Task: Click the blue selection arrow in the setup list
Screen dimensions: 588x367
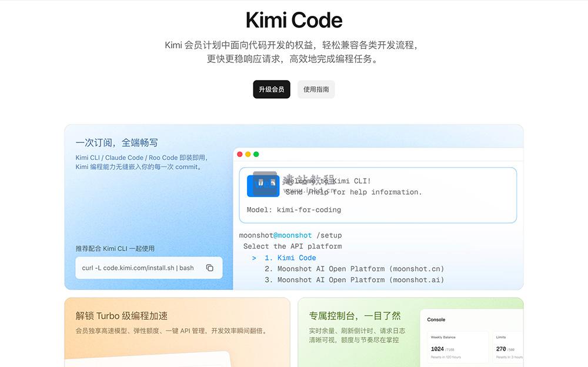Action: coord(255,258)
